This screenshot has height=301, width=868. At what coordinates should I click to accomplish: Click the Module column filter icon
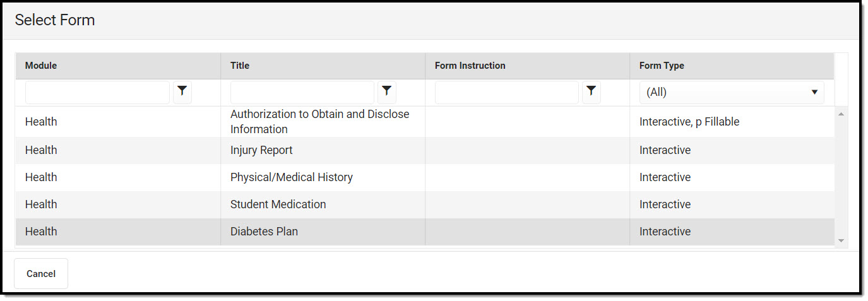(182, 92)
